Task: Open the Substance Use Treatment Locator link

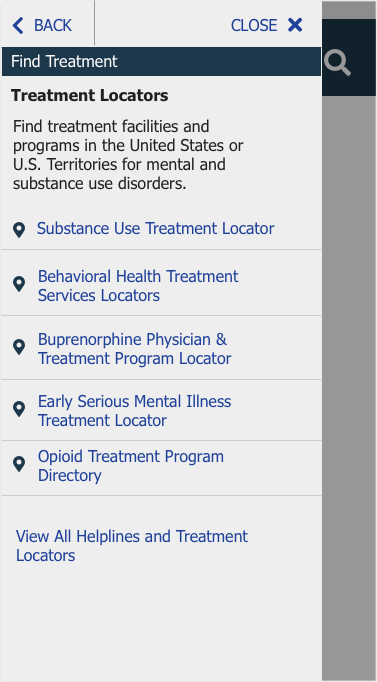Action: pyautogui.click(x=155, y=228)
